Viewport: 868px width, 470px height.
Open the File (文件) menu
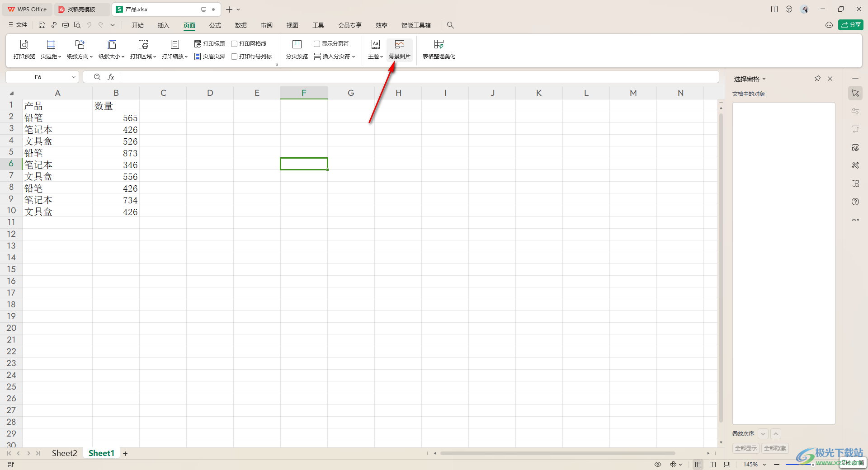click(18, 25)
